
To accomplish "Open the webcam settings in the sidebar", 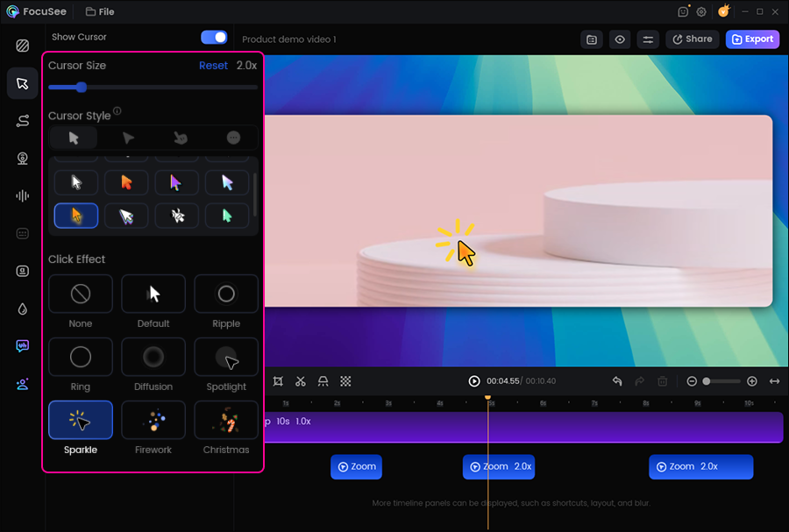I will pyautogui.click(x=22, y=159).
